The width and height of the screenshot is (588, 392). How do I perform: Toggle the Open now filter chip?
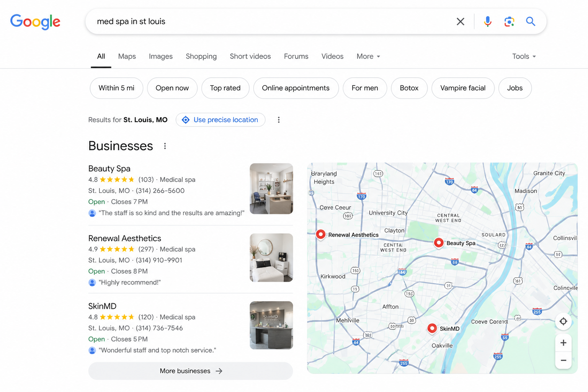tap(172, 88)
